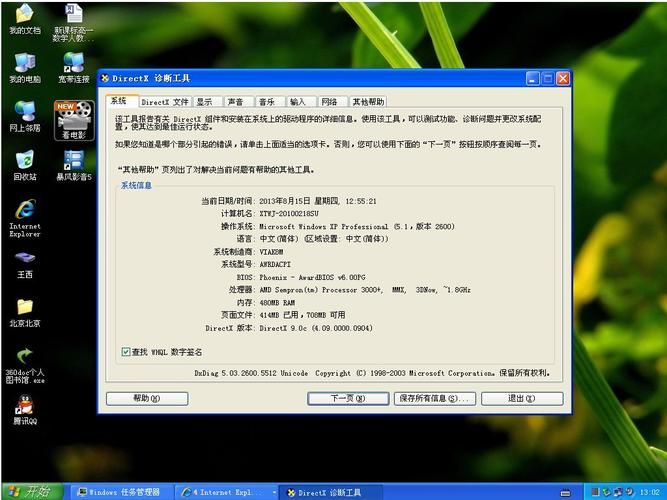Select the 暴风影音5 shortcut icon
Screen dimensions: 667x500
tap(74, 165)
